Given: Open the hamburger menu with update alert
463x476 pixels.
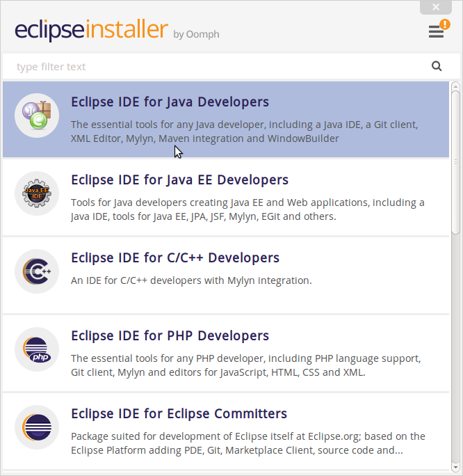Looking at the screenshot, I should tap(437, 31).
